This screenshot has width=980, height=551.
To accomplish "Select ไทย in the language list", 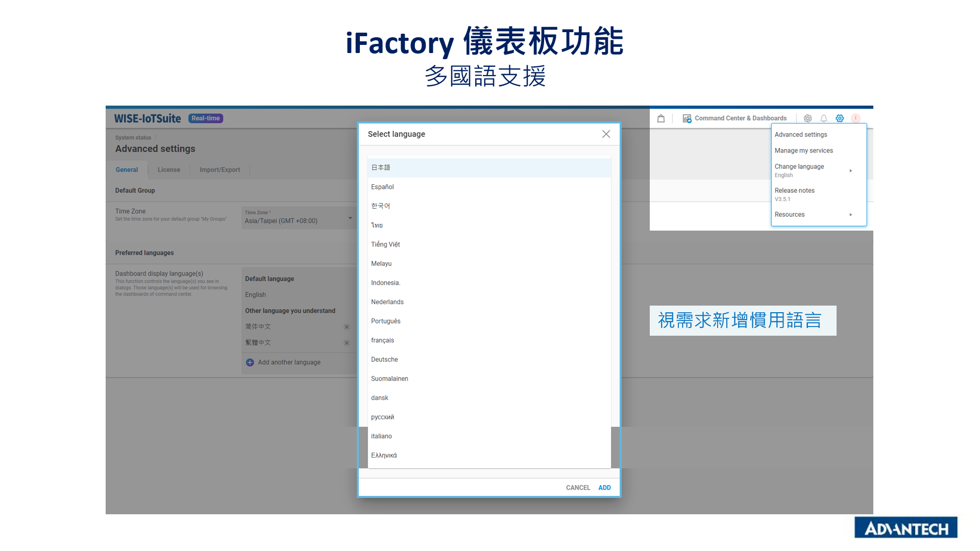I will [489, 226].
